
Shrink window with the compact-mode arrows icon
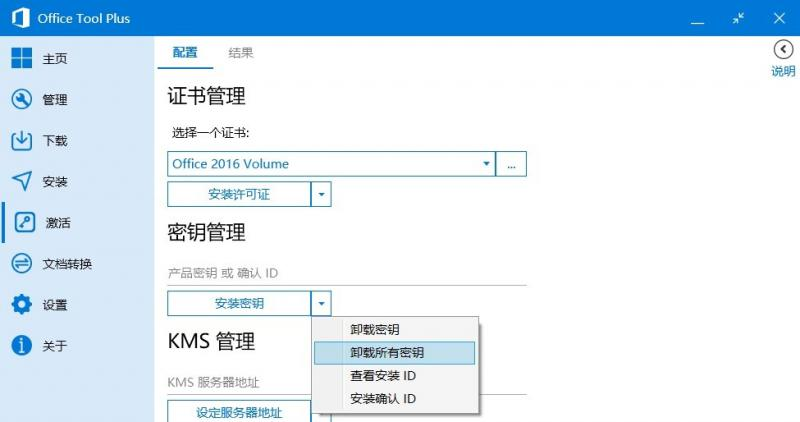click(738, 19)
